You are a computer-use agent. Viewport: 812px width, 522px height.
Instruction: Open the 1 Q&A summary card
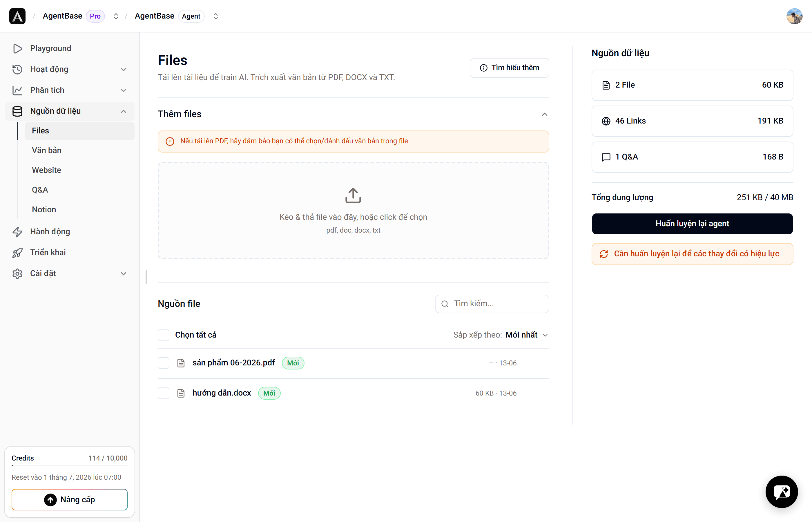(x=692, y=157)
